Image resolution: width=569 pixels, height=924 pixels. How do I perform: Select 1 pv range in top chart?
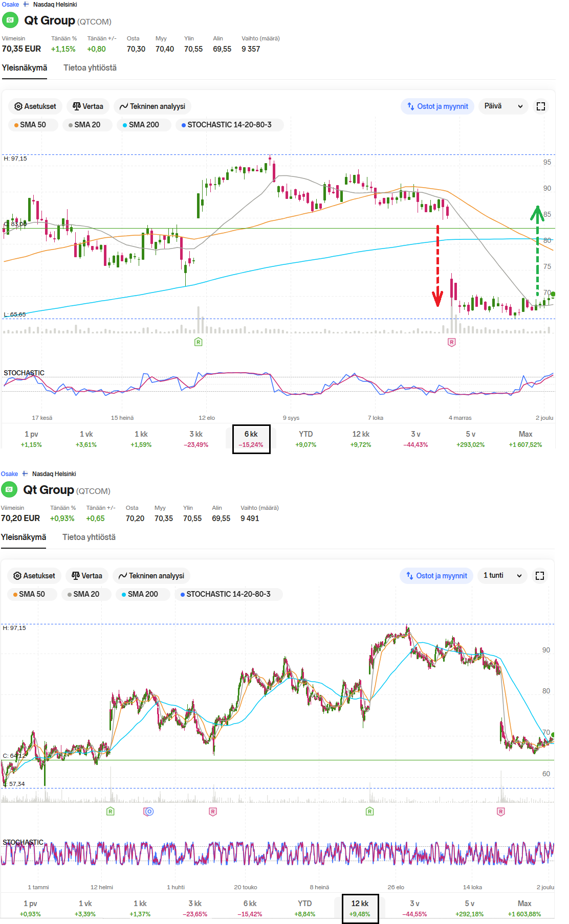[31, 439]
